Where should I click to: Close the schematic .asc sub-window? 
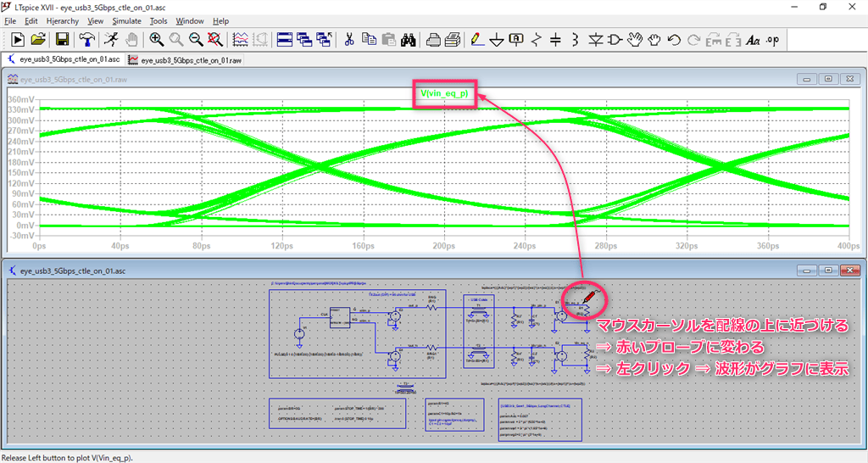pos(849,271)
